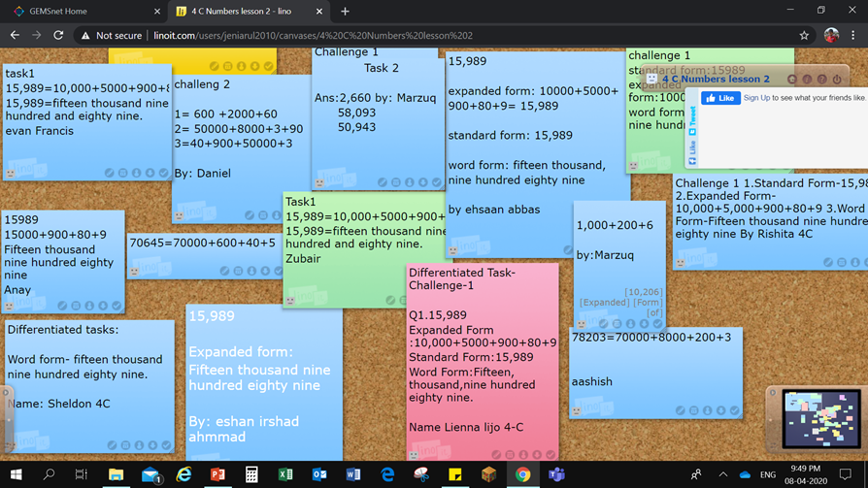Mark evan Francis sticky as done
This screenshot has height=488, width=868.
163,174
